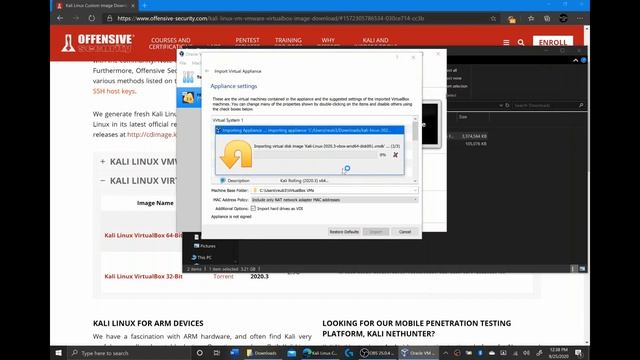Open Kali Linux VirtualBox 32-Bit link
Viewport: 640px width, 360px height.
point(143,276)
